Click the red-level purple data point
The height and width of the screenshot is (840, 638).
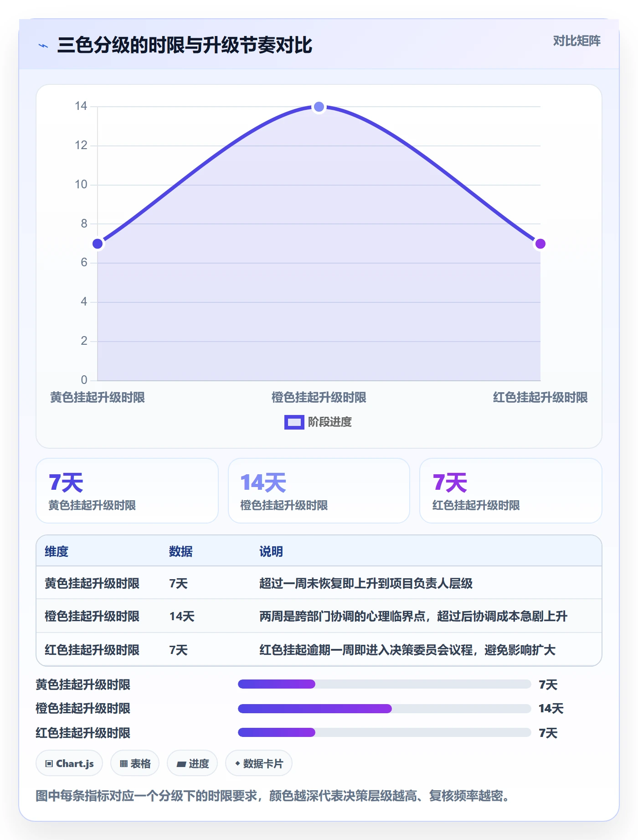pyautogui.click(x=540, y=244)
